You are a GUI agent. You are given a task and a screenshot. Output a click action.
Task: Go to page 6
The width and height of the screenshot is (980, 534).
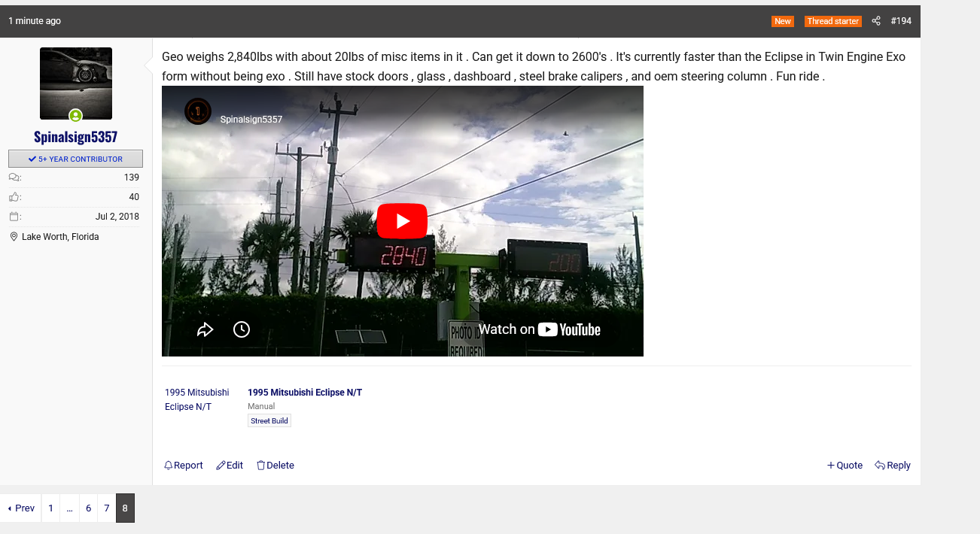[x=88, y=508]
